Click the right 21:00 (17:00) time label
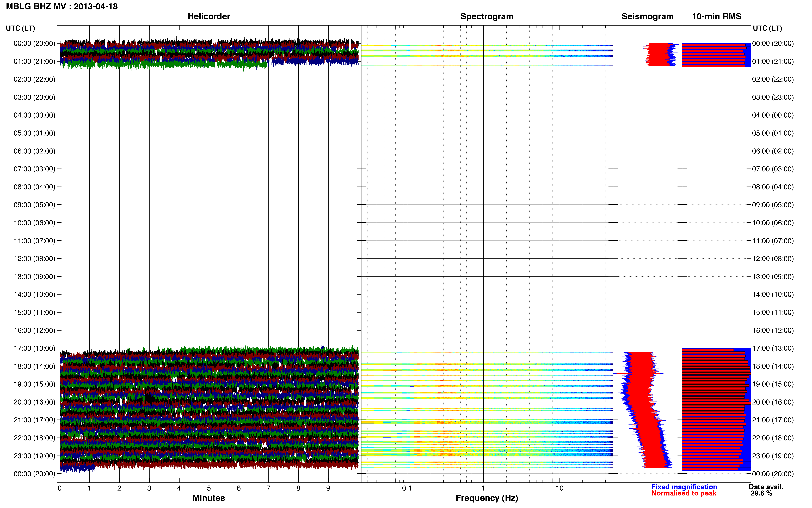This screenshot has height=508, width=812. point(773,420)
